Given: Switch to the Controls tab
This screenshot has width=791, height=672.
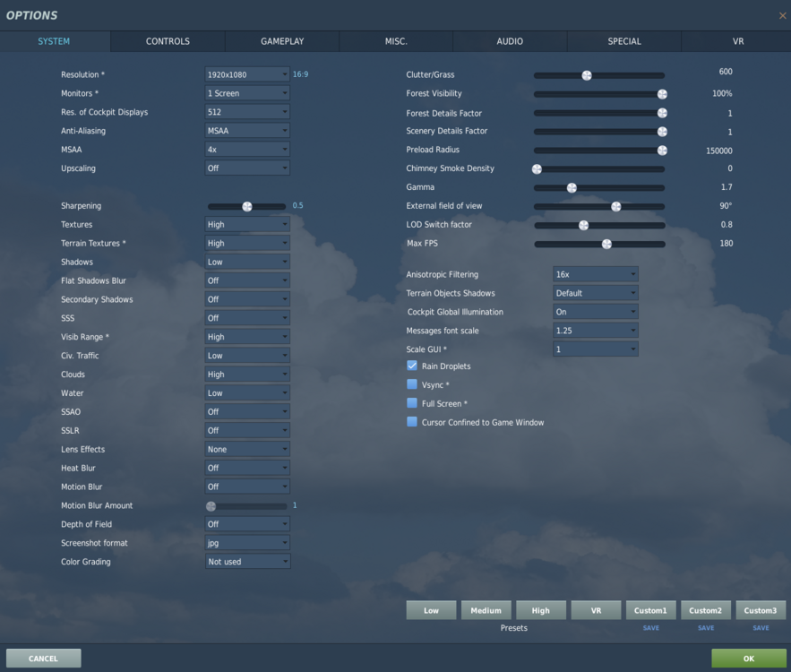Looking at the screenshot, I should pyautogui.click(x=168, y=41).
